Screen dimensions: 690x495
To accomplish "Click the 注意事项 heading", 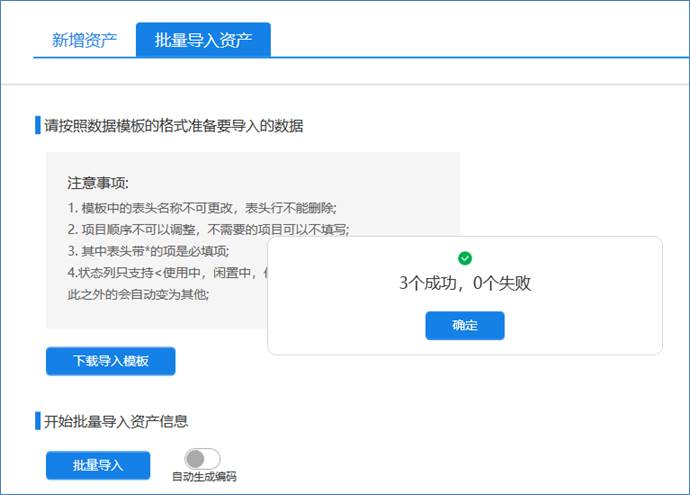I will pos(98,183).
